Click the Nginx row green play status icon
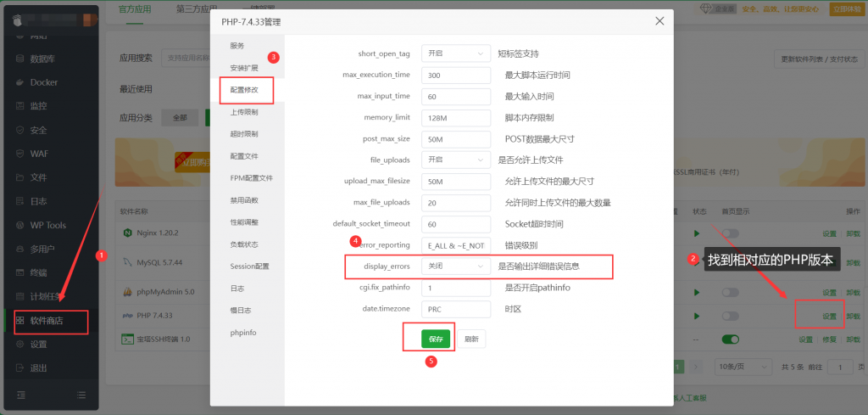The width and height of the screenshot is (868, 415). tap(697, 234)
